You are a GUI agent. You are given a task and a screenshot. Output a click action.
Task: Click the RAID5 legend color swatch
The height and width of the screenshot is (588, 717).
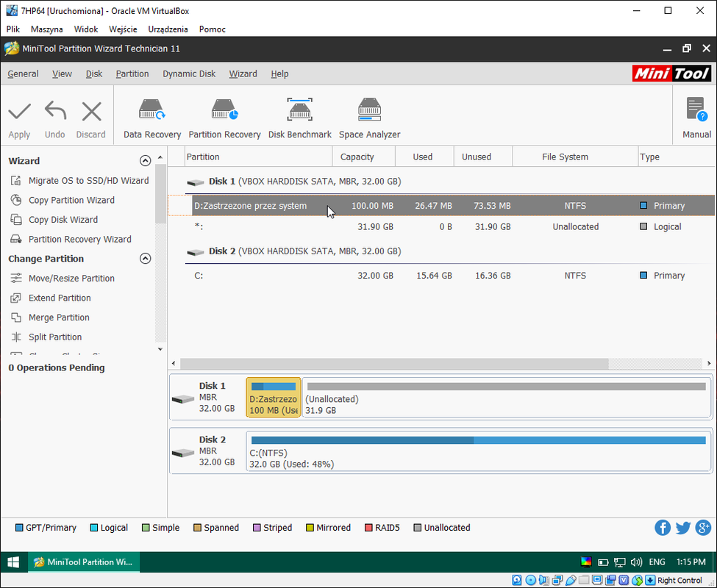pos(368,528)
